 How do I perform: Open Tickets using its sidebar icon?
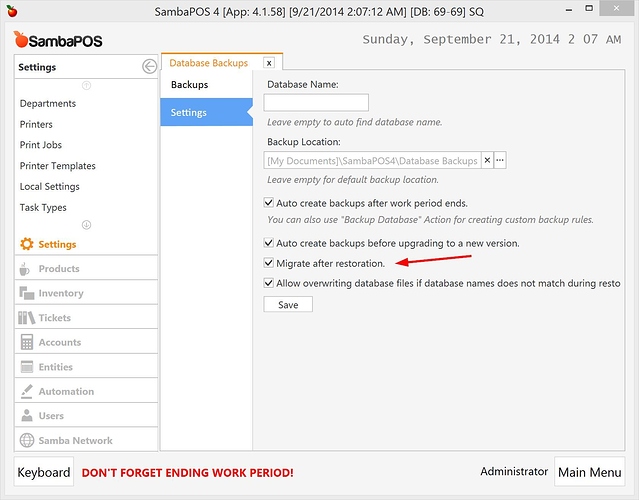(26, 318)
